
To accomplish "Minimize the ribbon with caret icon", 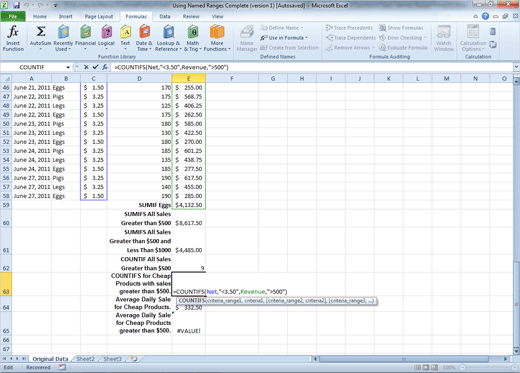I will click(x=476, y=16).
